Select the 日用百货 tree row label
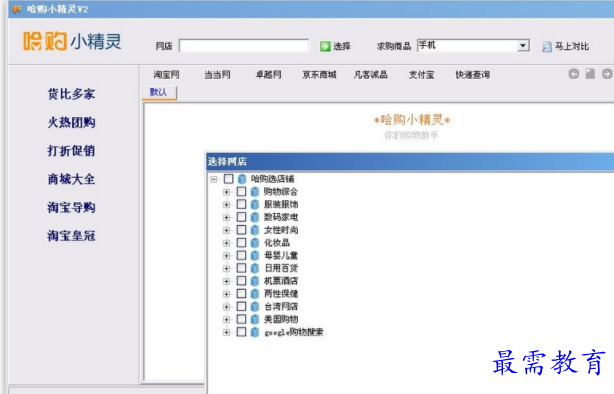This screenshot has width=614, height=394. (x=281, y=268)
